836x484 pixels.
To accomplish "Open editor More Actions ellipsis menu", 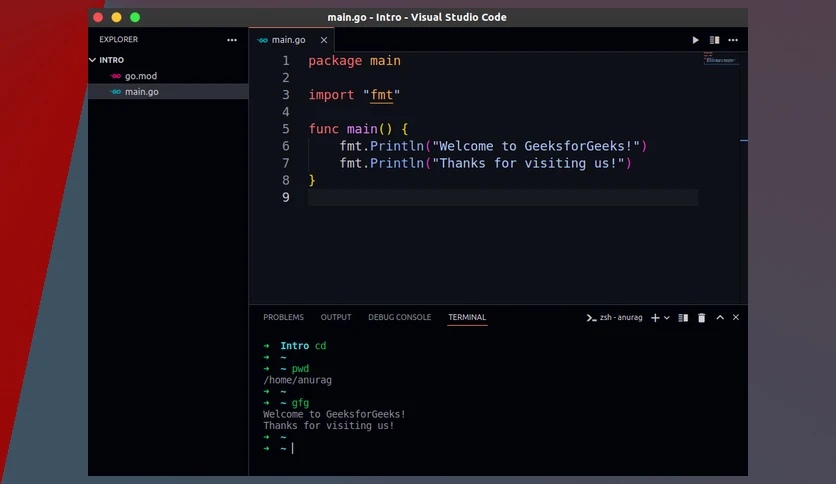I will [x=733, y=40].
